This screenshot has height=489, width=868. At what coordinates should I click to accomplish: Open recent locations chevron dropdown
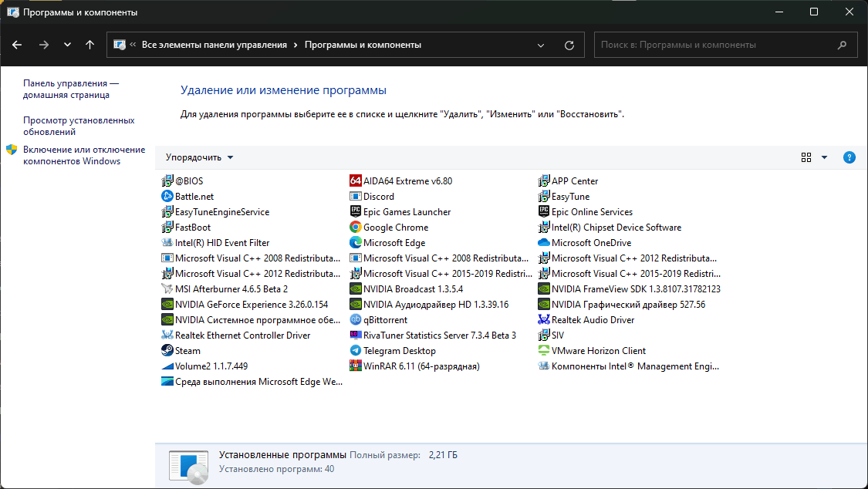(x=67, y=45)
